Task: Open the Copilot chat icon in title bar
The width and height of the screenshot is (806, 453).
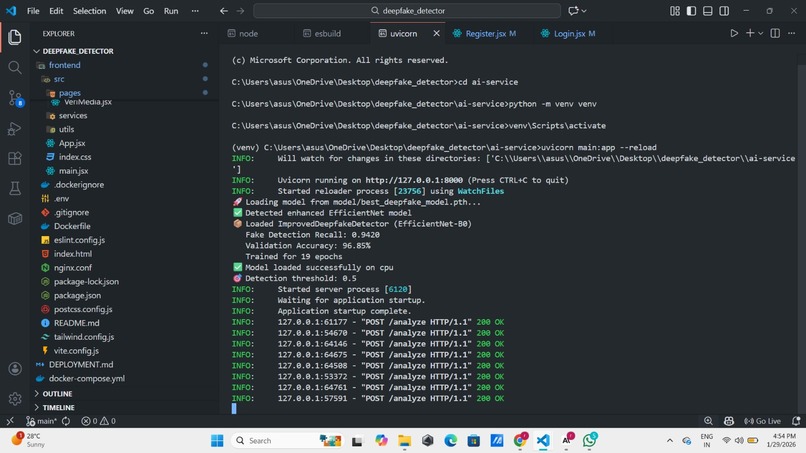Action: [573, 11]
